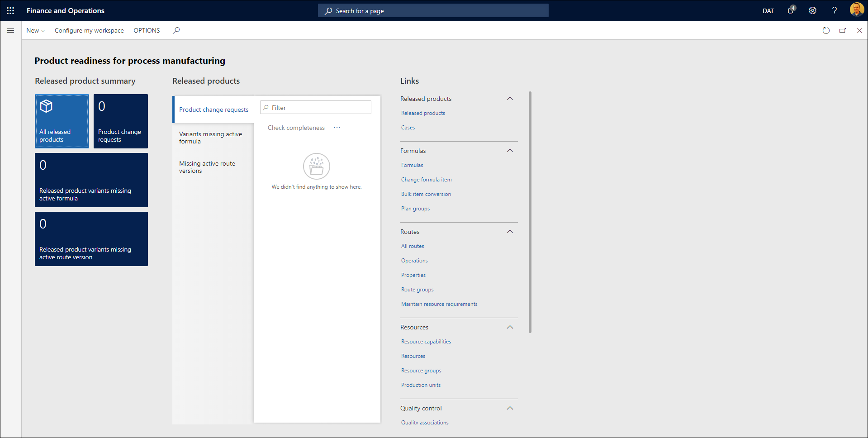Click the Filter input field
The width and height of the screenshot is (868, 438).
pyautogui.click(x=316, y=108)
